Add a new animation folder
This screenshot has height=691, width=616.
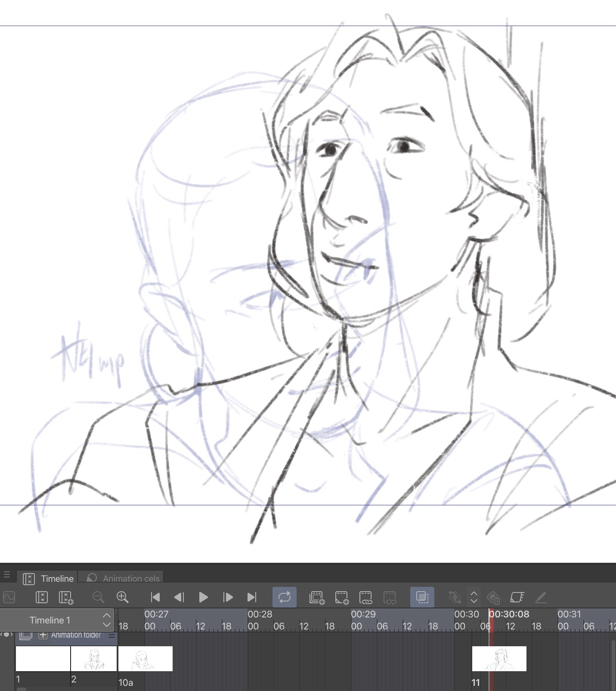[x=317, y=597]
